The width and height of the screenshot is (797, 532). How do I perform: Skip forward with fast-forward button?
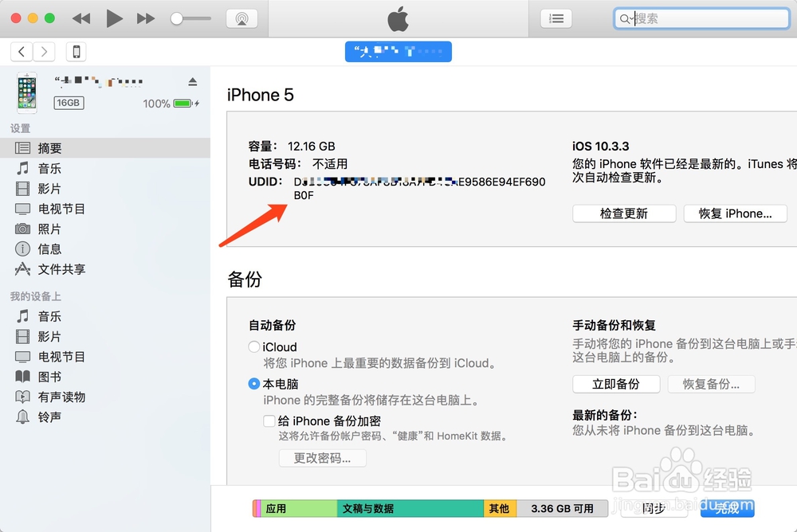coord(146,19)
